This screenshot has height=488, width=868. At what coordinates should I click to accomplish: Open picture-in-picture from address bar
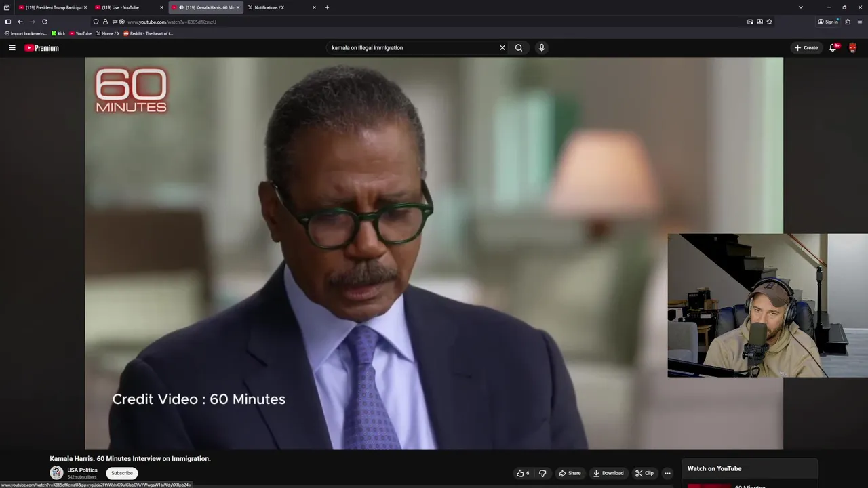[x=750, y=22]
